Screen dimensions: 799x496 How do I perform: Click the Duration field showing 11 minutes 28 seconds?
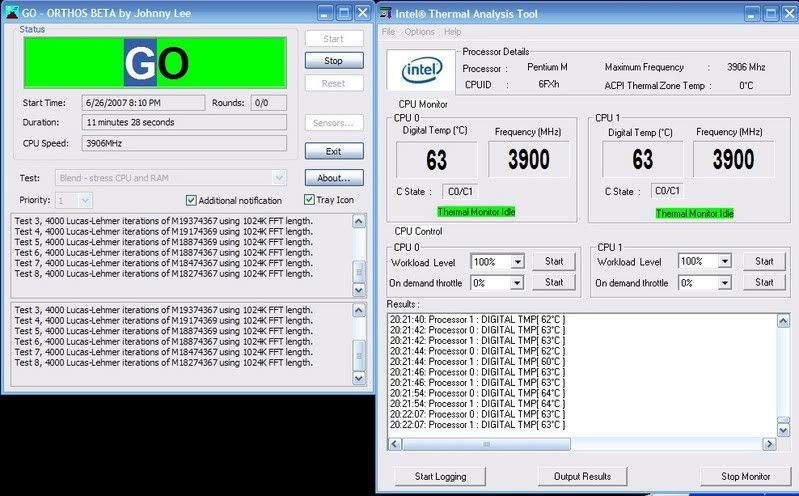click(x=184, y=122)
